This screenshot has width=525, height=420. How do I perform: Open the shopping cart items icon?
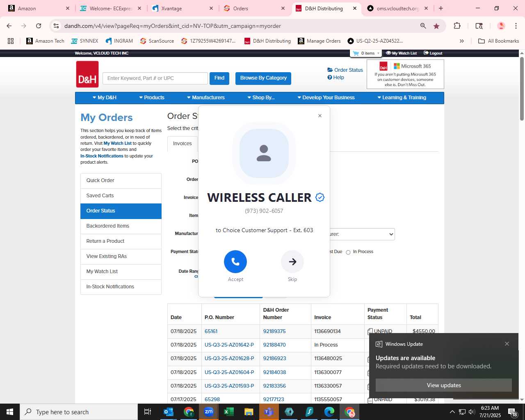coord(365,53)
